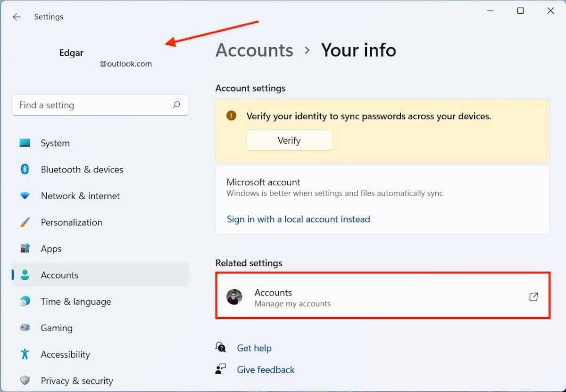
Task: Click Sign in with a local account instead
Action: [x=298, y=219]
